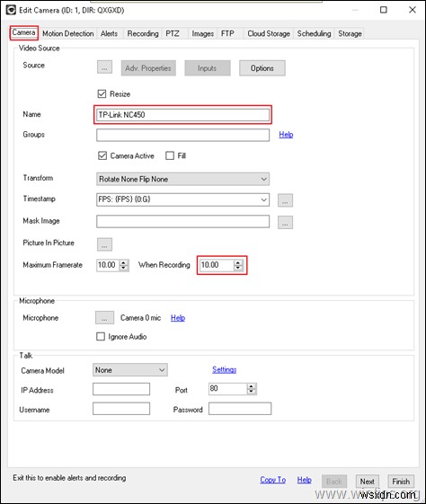Image resolution: width=426 pixels, height=504 pixels.
Task: Toggle the Resize checkbox
Action: click(102, 93)
